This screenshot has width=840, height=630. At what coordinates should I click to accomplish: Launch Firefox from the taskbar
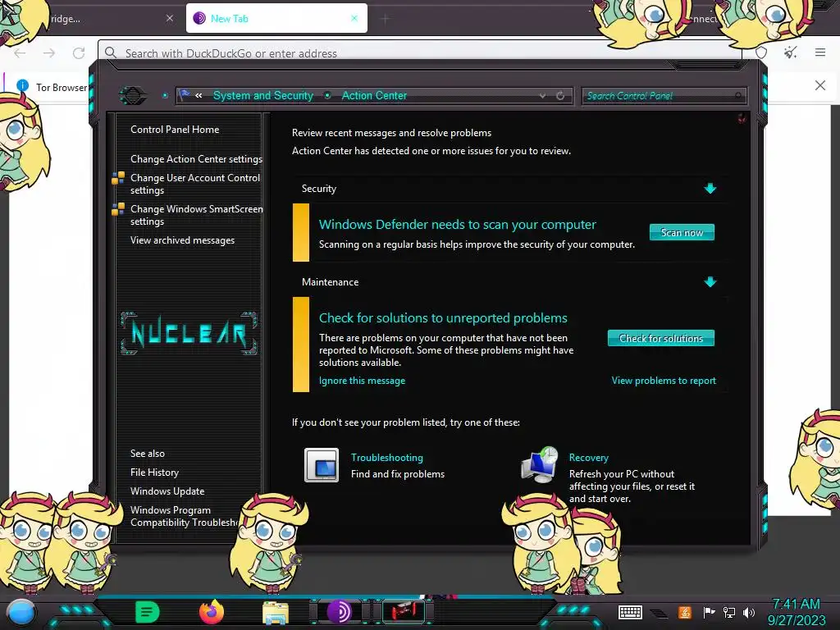coord(211,612)
